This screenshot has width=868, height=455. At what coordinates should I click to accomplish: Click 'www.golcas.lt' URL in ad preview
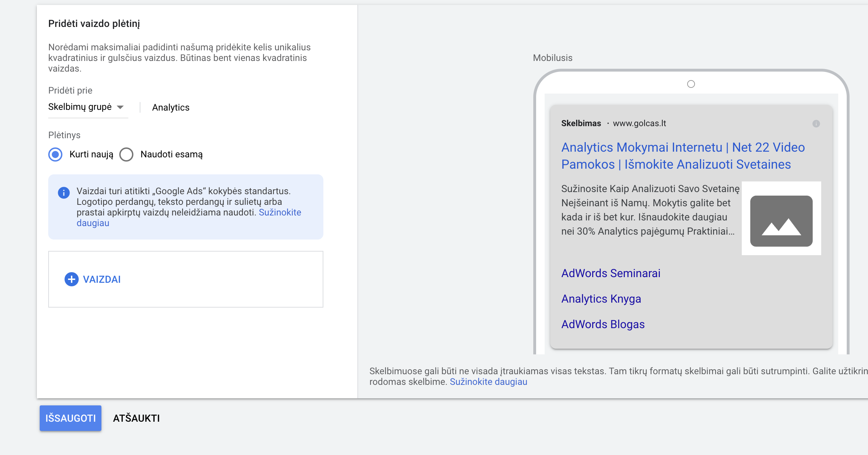[x=639, y=123]
